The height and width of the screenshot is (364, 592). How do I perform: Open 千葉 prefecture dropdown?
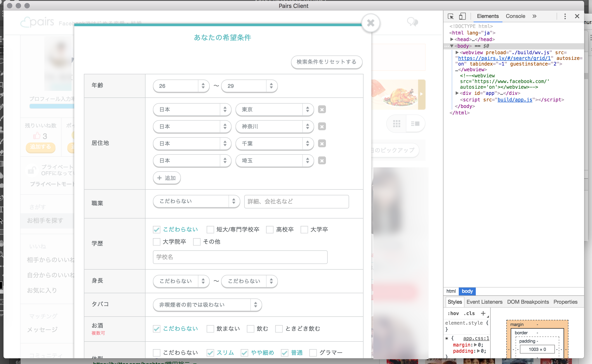275,144
